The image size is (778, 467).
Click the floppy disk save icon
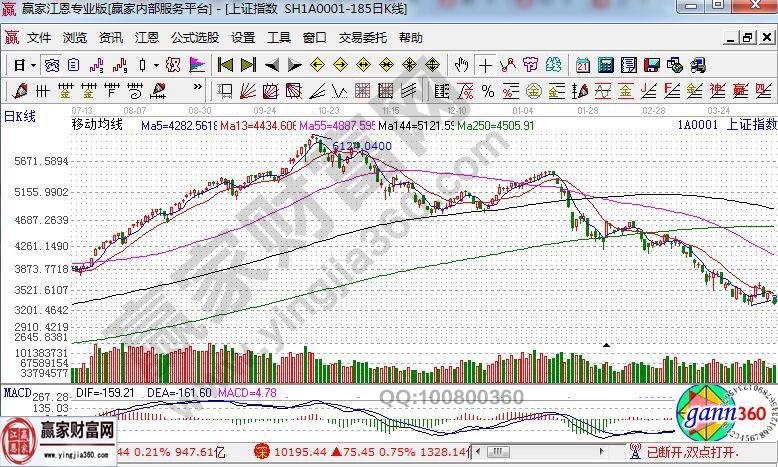[652, 65]
